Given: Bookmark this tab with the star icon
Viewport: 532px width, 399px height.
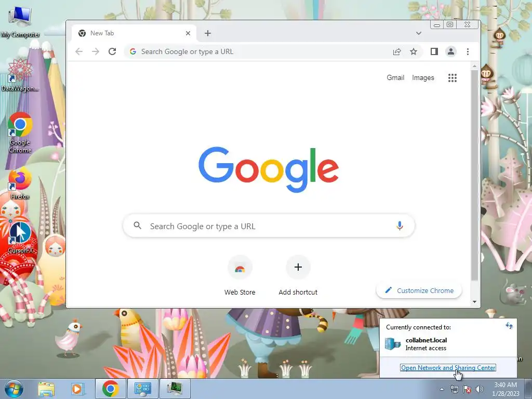Looking at the screenshot, I should point(413,51).
